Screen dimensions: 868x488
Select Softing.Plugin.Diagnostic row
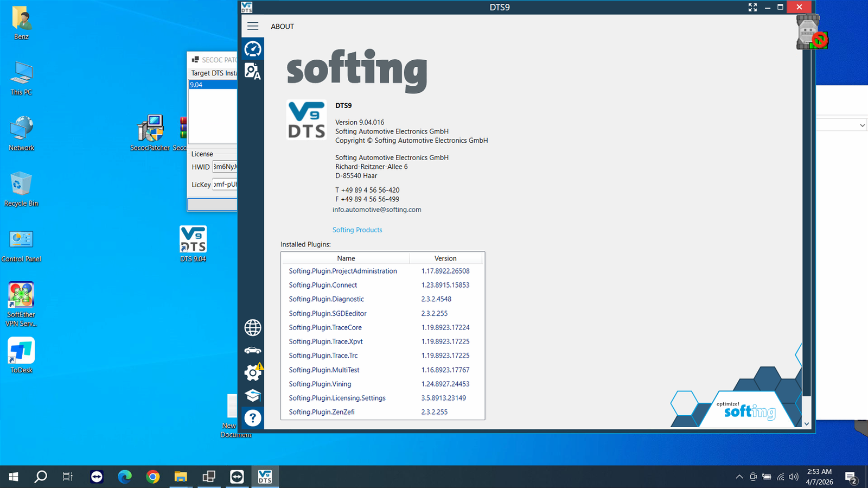pos(382,299)
